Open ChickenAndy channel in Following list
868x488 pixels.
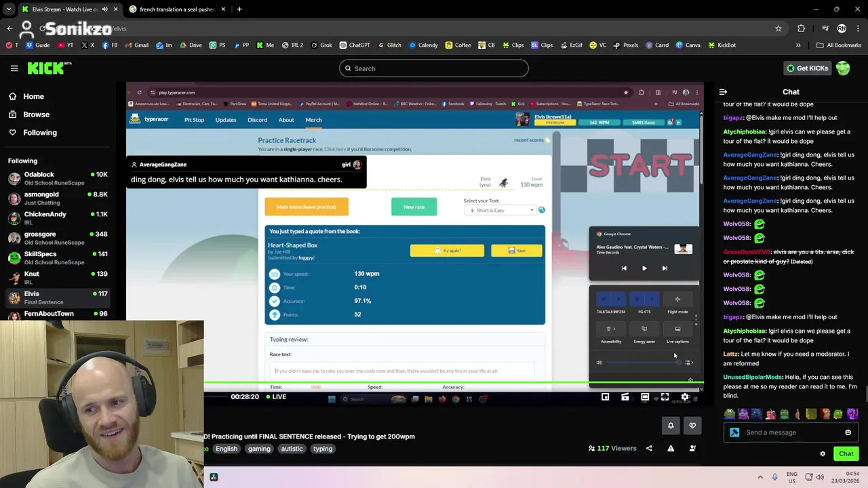click(58, 218)
